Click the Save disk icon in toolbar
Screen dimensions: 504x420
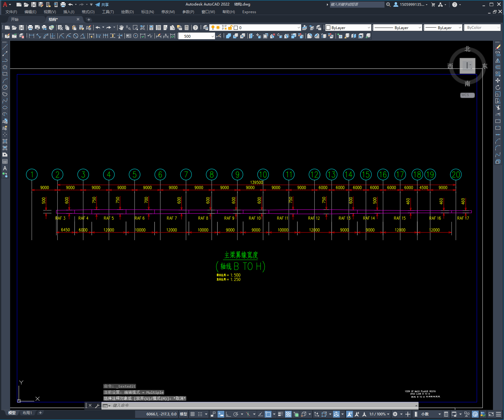[x=21, y=28]
